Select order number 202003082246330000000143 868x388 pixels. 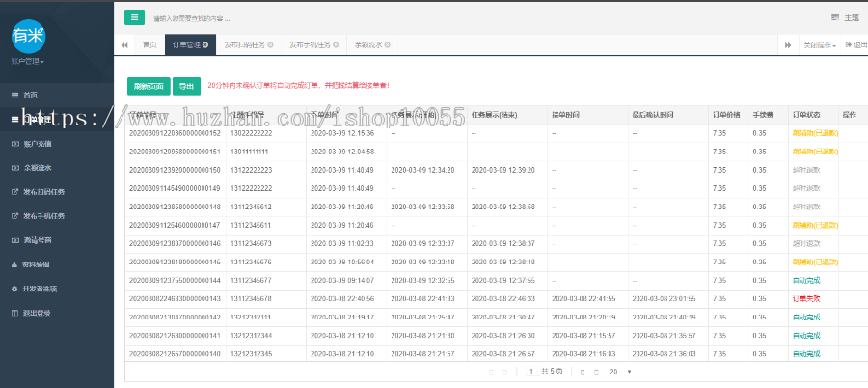(x=175, y=299)
